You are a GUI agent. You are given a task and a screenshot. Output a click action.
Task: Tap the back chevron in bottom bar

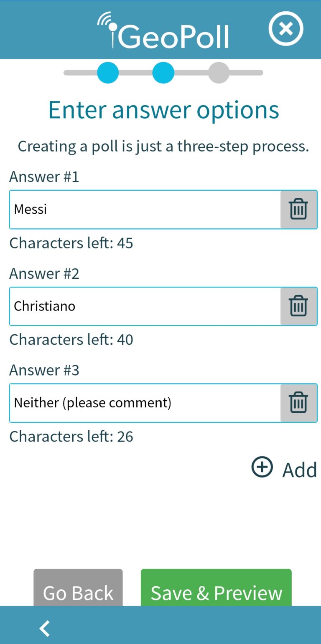[45, 628]
